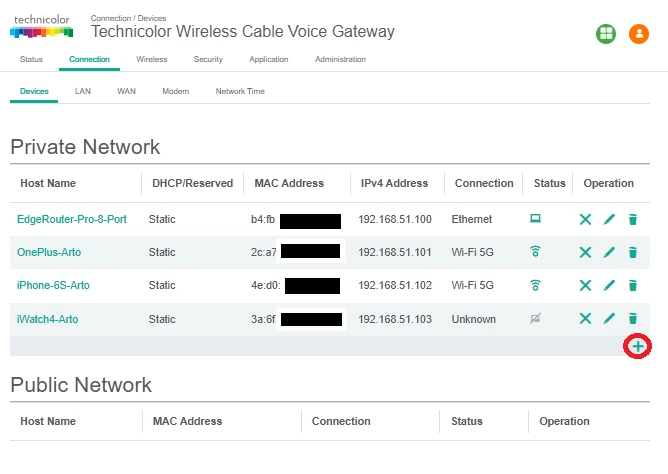
Task: Switch to the Wireless main tab
Action: click(152, 59)
